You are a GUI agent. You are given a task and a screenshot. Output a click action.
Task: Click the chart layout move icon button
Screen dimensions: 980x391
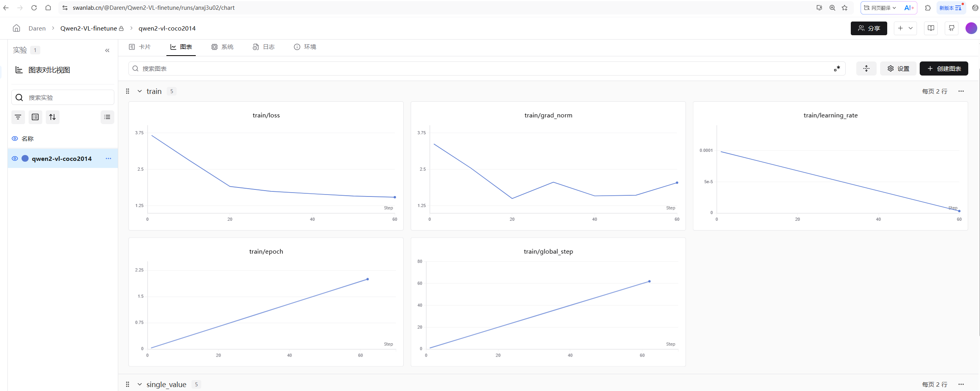point(866,68)
